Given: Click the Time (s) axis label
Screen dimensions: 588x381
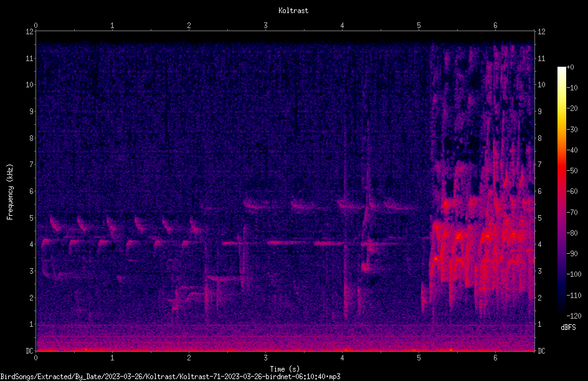Looking at the screenshot, I should (285, 369).
